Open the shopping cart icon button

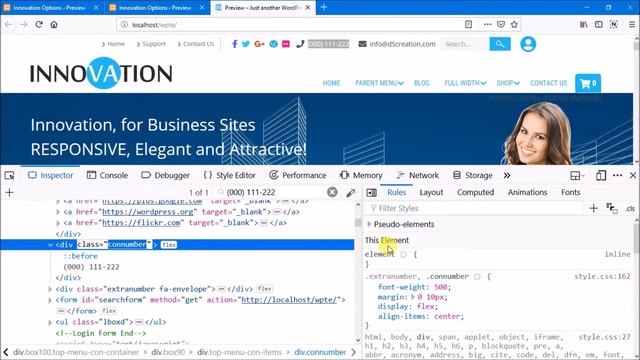[588, 83]
